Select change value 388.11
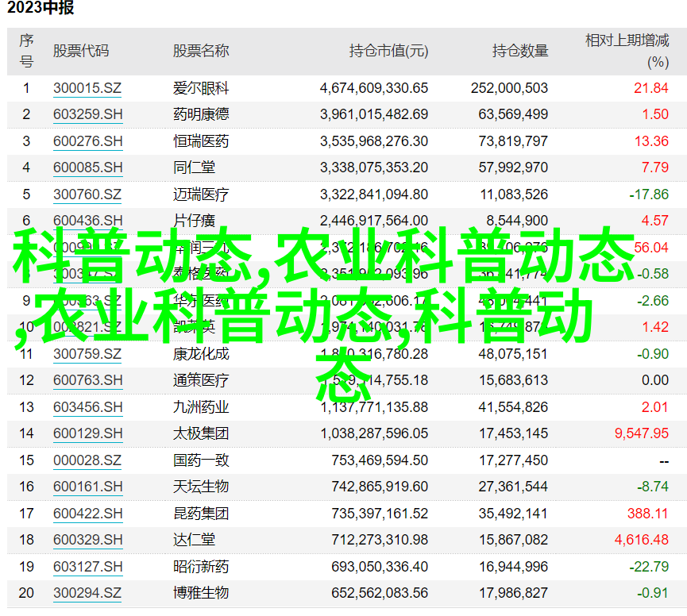The image size is (687, 616). tap(647, 514)
